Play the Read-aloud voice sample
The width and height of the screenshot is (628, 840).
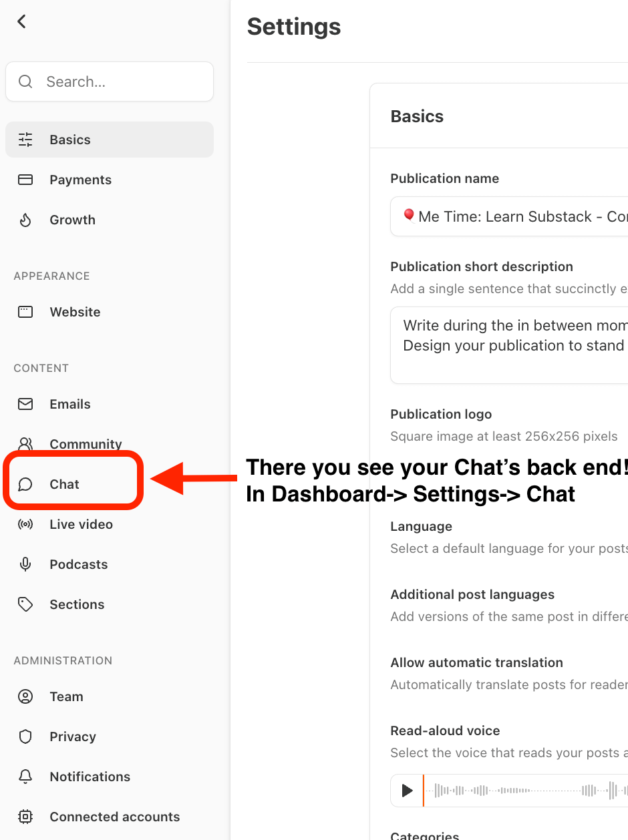tap(407, 791)
